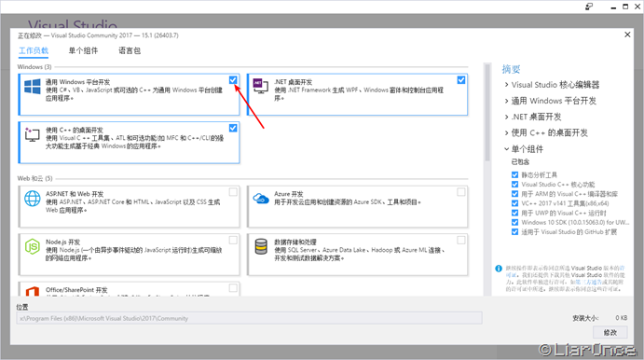644x360 pixels.
Task: Check the 数据存储和处理 workload
Action: coord(461,240)
